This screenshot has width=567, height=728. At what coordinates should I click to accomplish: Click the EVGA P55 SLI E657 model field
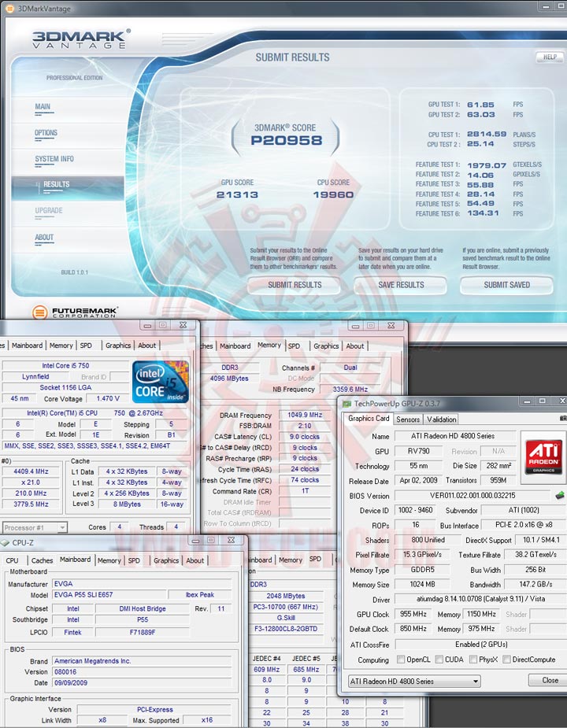[x=109, y=595]
